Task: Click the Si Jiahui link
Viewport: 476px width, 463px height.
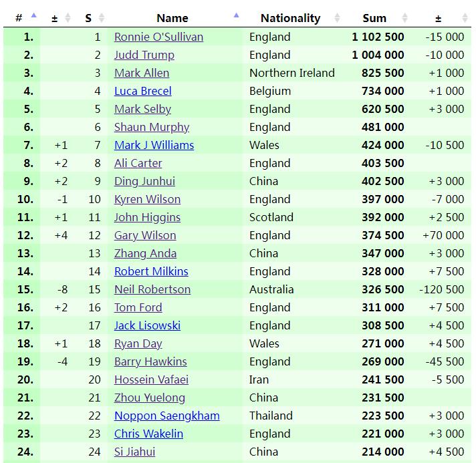Action: pos(134,452)
